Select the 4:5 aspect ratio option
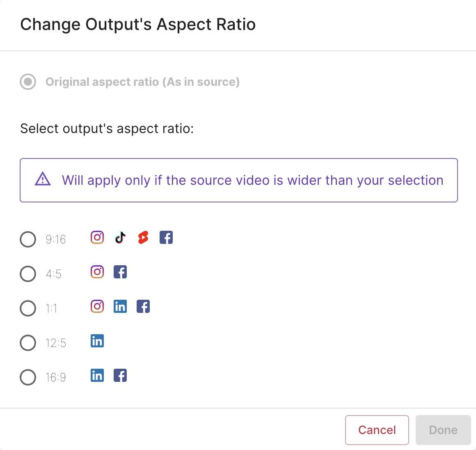This screenshot has width=476, height=450. [28, 274]
